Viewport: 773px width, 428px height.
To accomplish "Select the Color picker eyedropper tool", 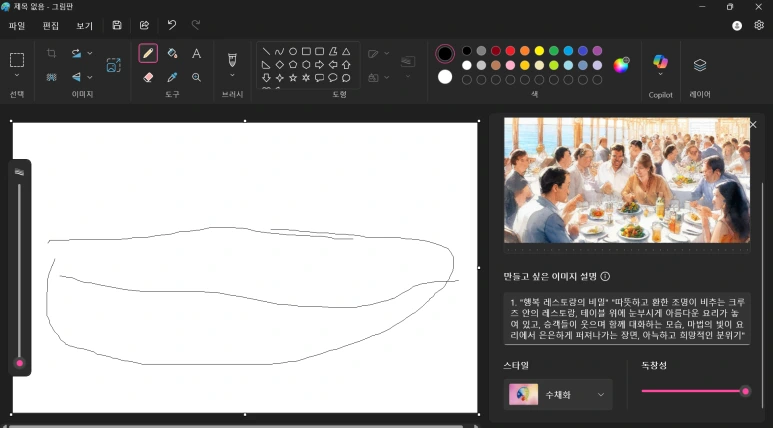I will click(172, 77).
